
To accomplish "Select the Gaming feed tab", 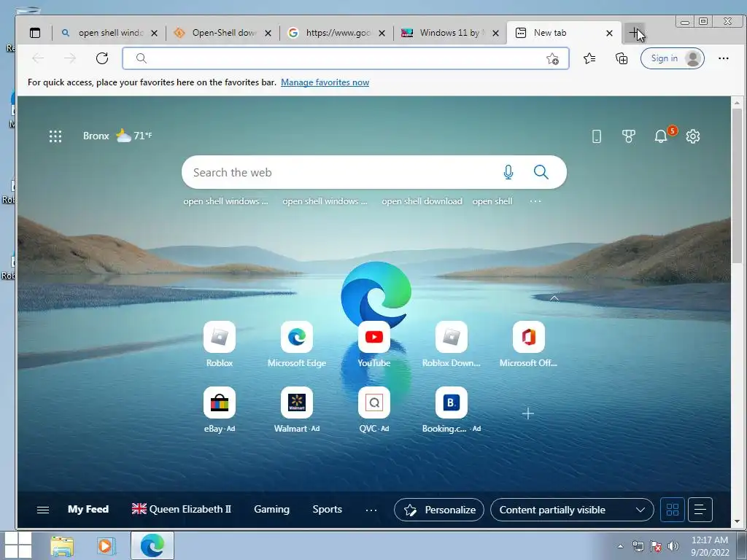I will coord(271,509).
